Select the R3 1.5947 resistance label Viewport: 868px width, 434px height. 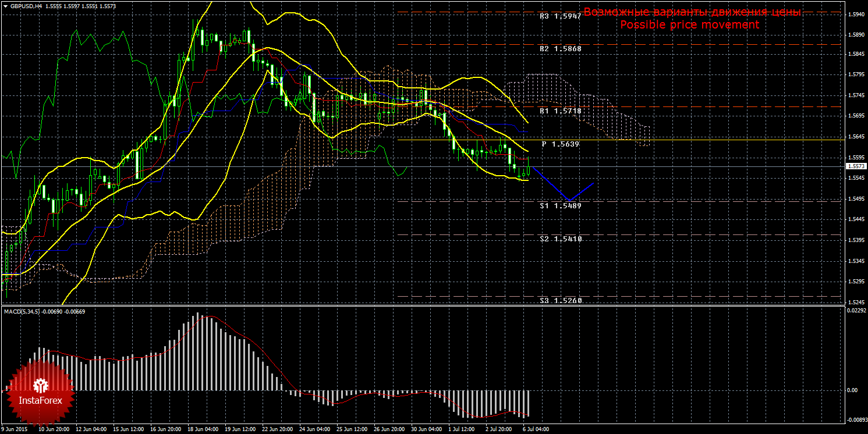coord(559,16)
